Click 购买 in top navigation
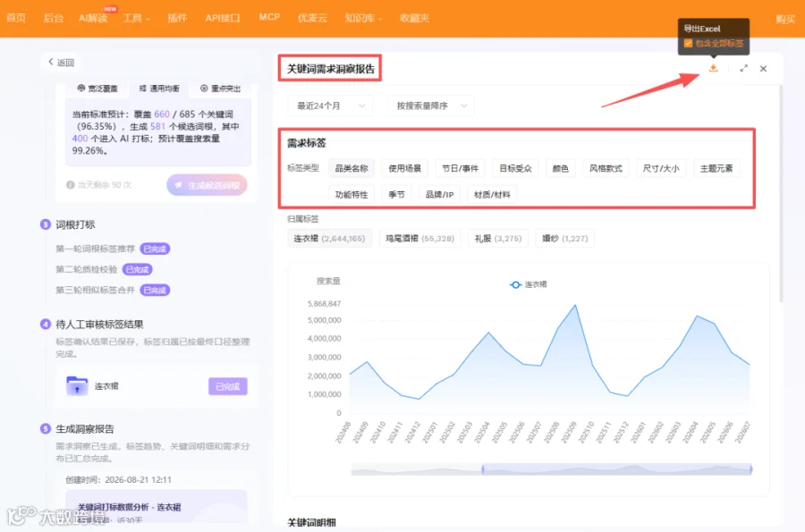The width and height of the screenshot is (805, 532). pyautogui.click(x=785, y=19)
